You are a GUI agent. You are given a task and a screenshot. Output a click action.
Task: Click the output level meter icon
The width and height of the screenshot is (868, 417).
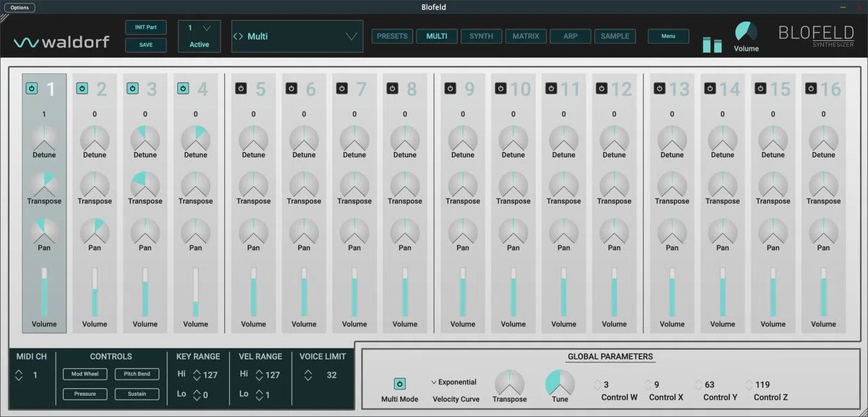(712, 43)
